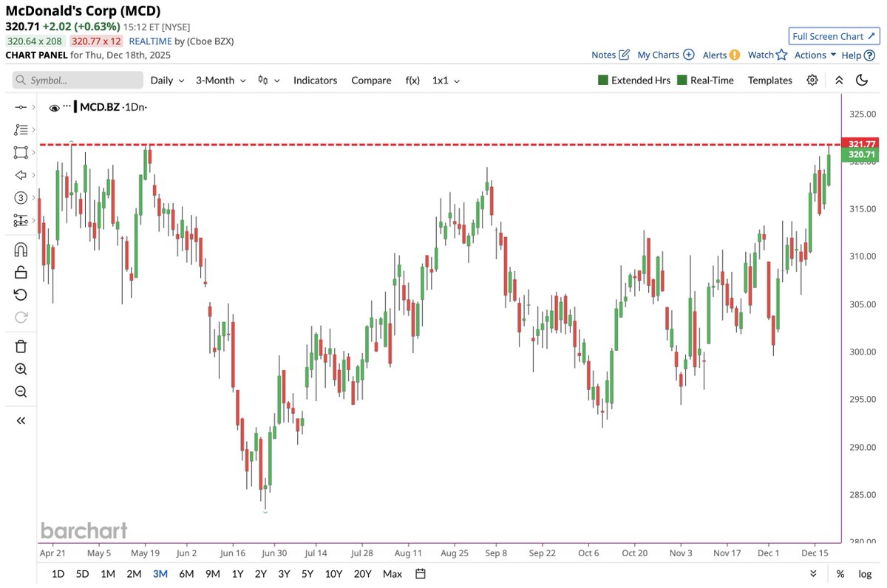Click the Watch link
Screen dimensions: 887x588
tap(761, 55)
